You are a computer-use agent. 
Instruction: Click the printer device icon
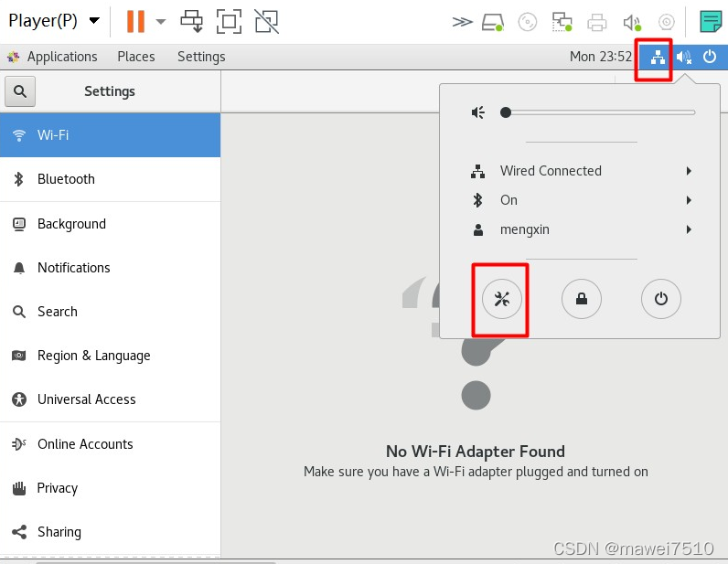(x=596, y=22)
